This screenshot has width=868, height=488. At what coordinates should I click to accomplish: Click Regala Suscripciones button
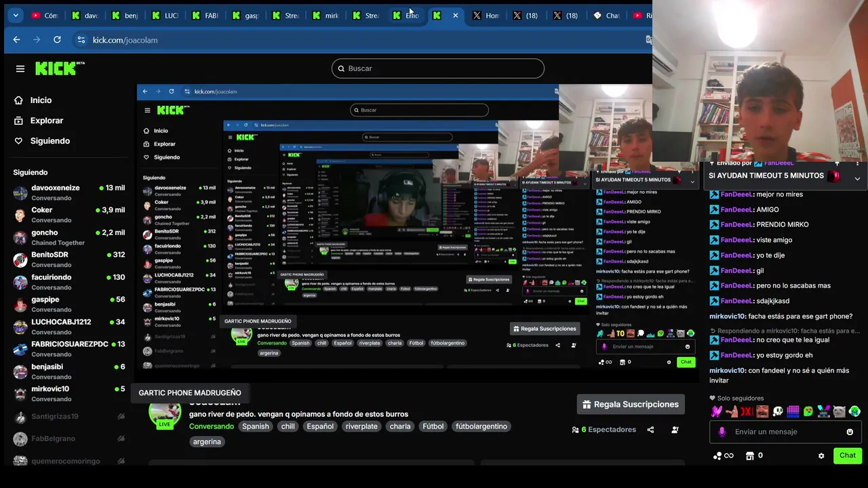click(631, 405)
